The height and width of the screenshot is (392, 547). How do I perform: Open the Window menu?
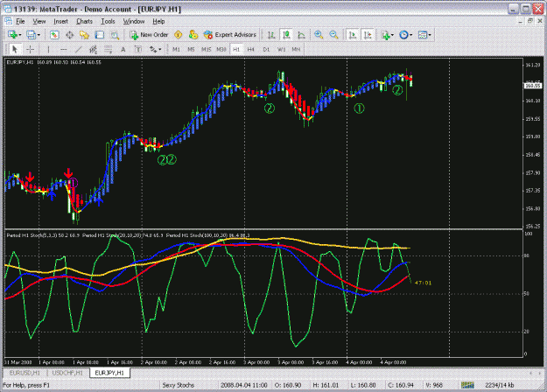click(134, 21)
